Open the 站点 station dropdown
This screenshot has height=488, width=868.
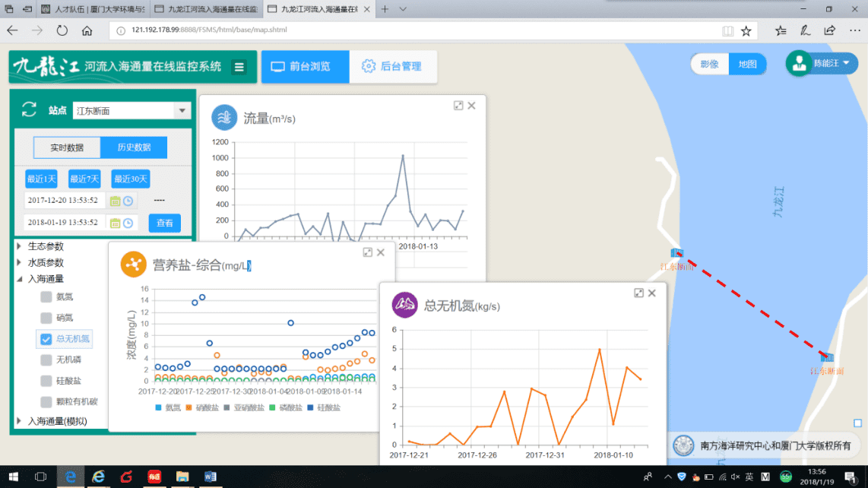point(182,111)
